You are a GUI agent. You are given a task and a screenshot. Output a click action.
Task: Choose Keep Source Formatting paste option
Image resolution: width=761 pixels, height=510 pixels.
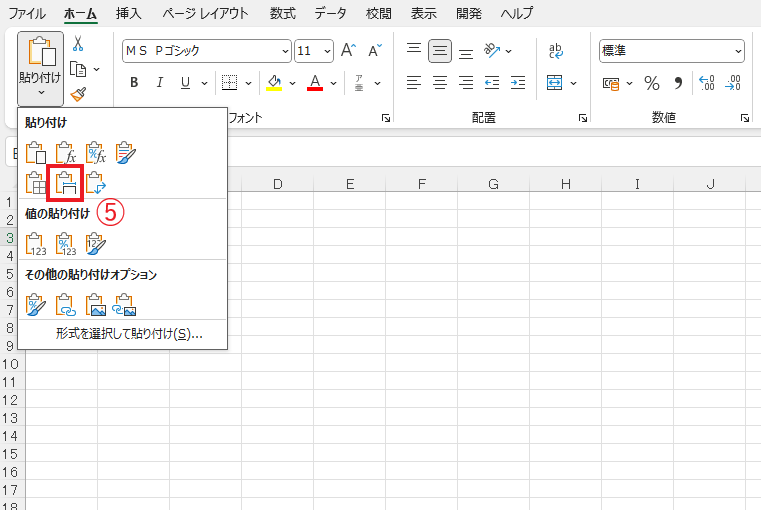[126, 153]
